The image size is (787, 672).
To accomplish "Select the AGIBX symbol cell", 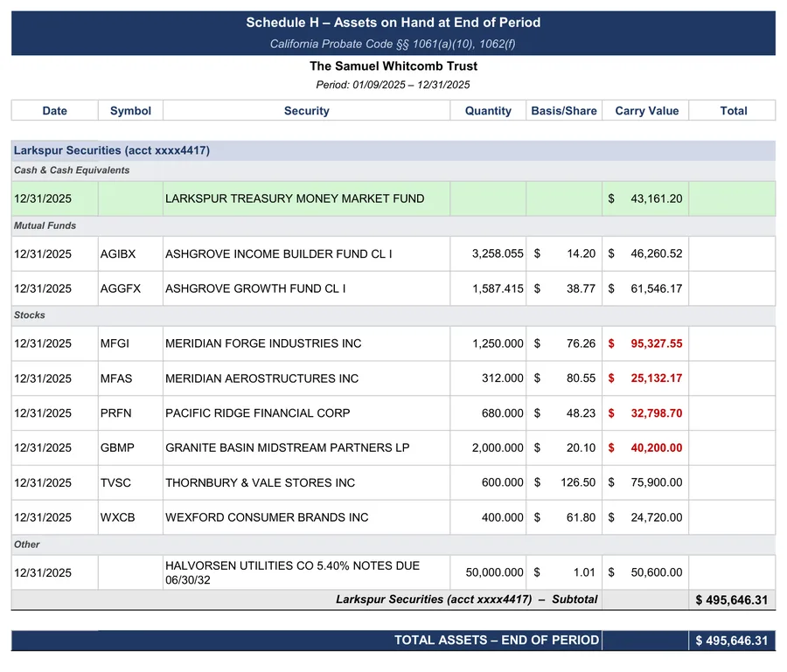I will (130, 253).
